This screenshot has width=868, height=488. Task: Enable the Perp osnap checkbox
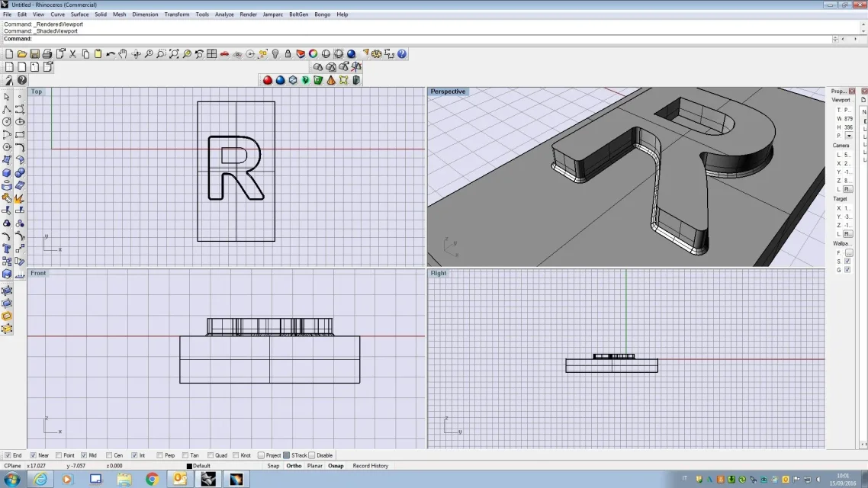click(159, 455)
